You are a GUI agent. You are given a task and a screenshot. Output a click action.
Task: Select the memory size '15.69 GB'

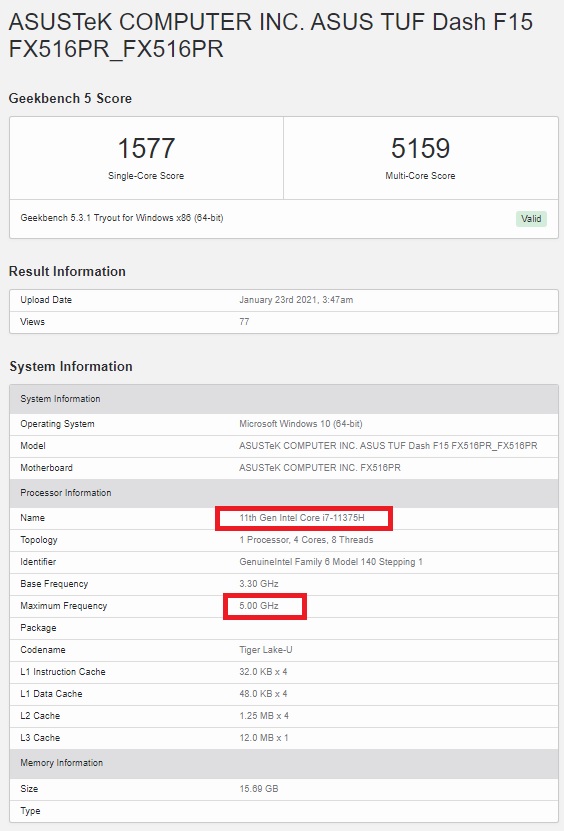click(x=259, y=789)
